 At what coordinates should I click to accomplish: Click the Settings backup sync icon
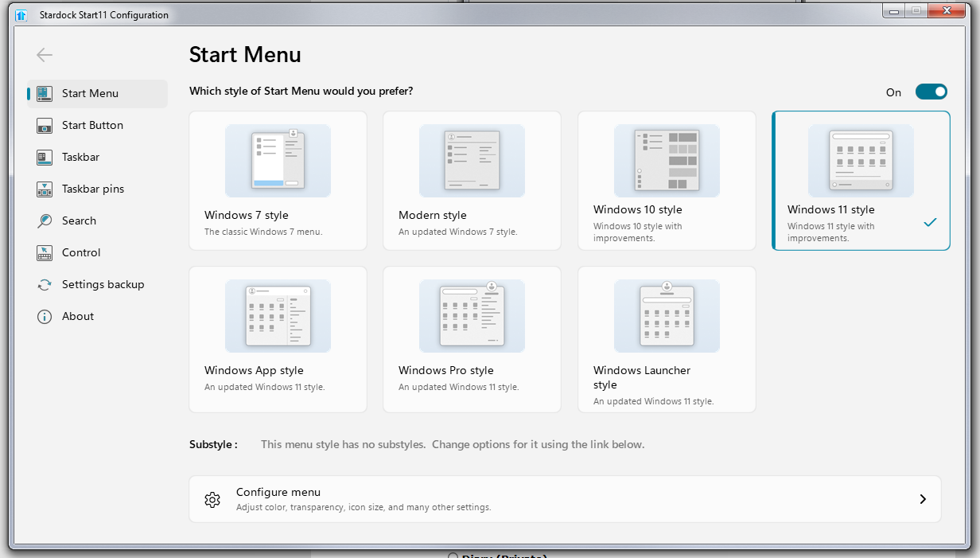coord(45,284)
